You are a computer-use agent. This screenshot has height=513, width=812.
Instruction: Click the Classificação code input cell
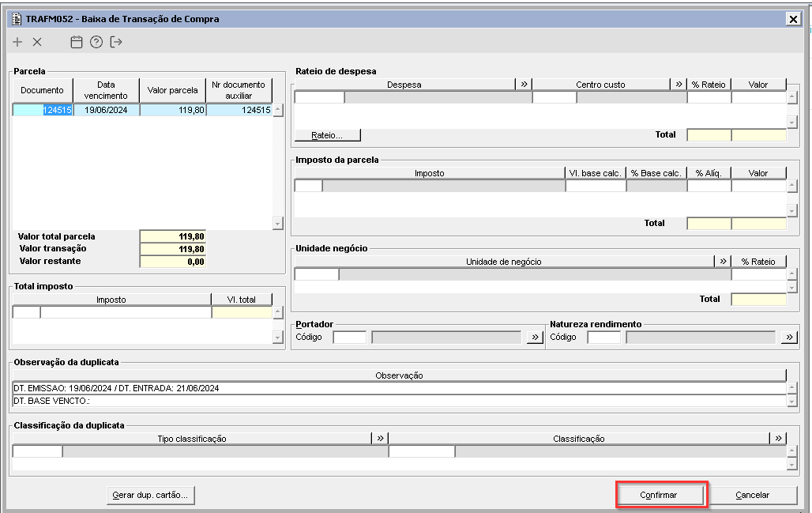pos(422,451)
